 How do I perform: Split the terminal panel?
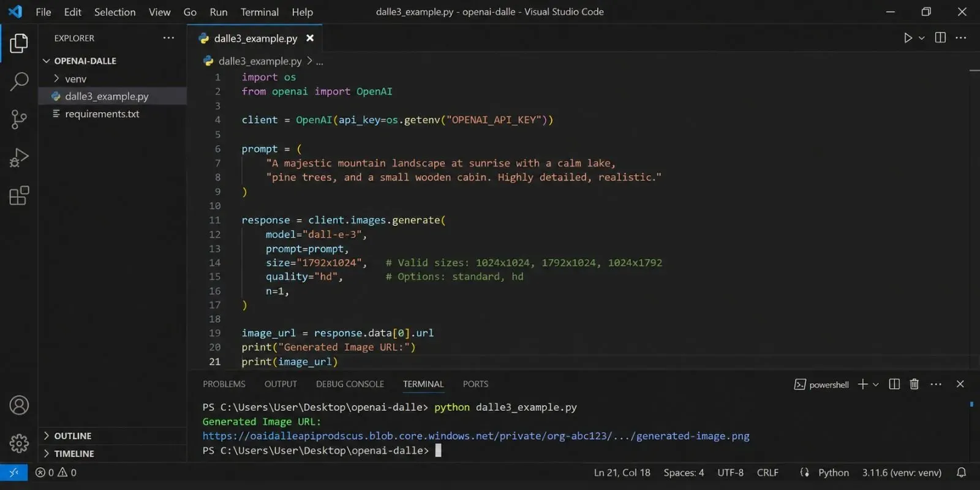pyautogui.click(x=894, y=384)
